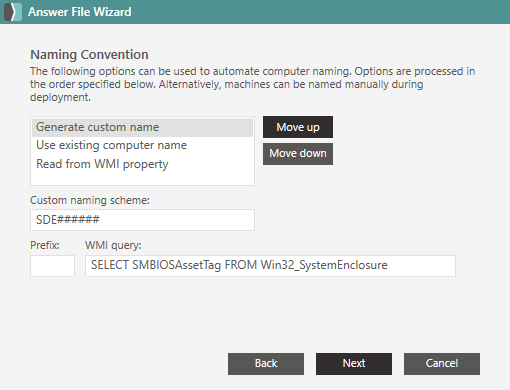Click empty space below naming options list items
The height and width of the screenshot is (390, 510).
[x=142, y=179]
